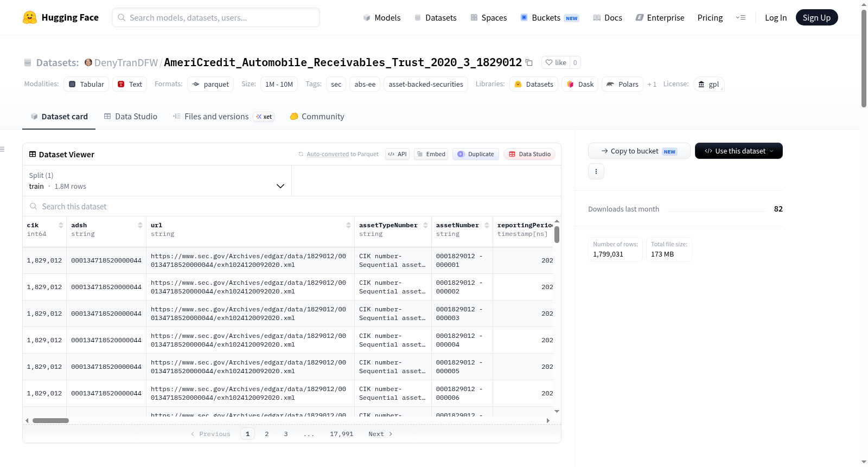Image resolution: width=868 pixels, height=467 pixels.
Task: Go to Models in top navigation
Action: click(x=381, y=17)
